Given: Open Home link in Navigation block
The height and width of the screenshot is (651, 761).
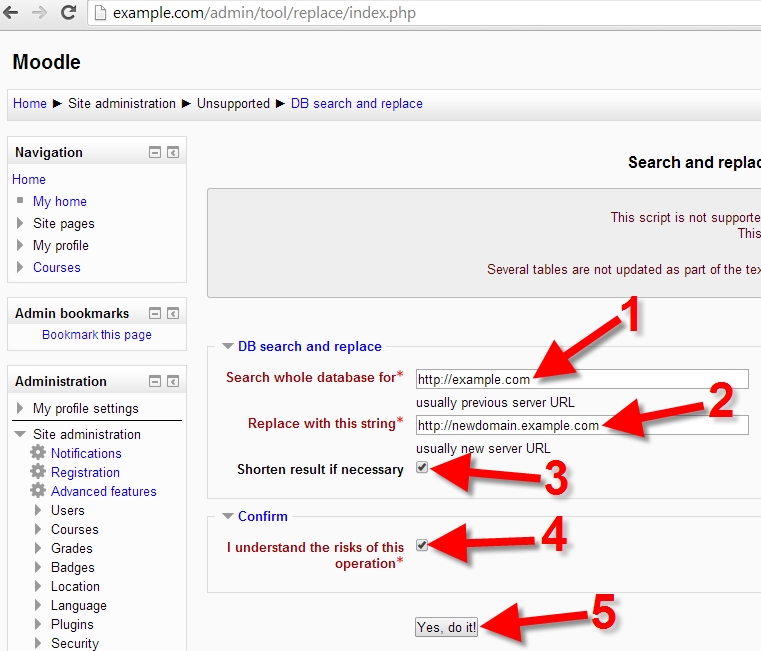Looking at the screenshot, I should point(29,179).
